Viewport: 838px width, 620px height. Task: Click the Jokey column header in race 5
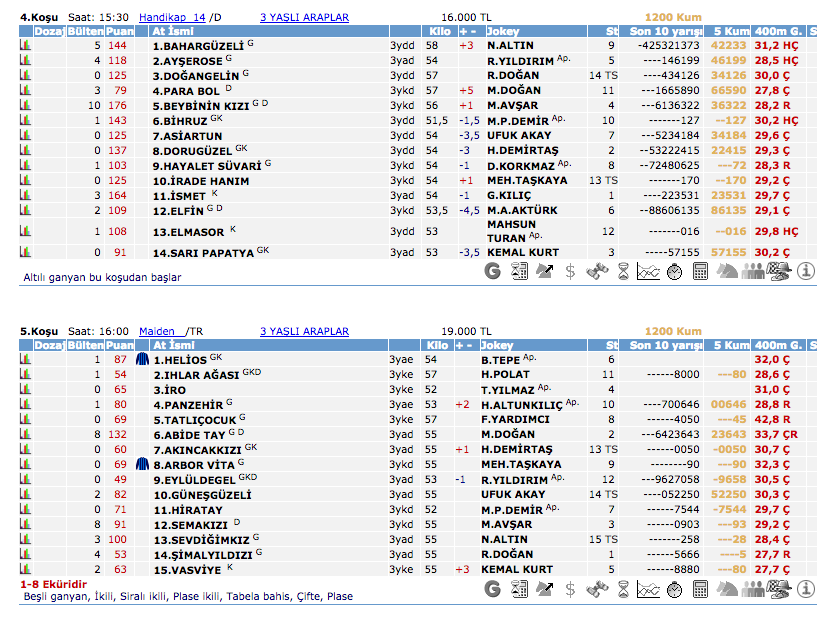tap(500, 345)
